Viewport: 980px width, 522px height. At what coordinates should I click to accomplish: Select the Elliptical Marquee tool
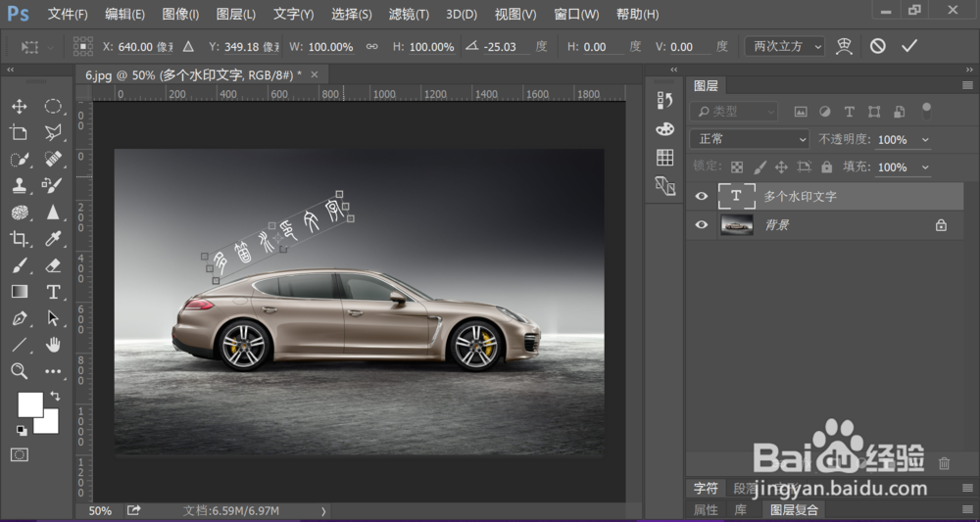(53, 106)
